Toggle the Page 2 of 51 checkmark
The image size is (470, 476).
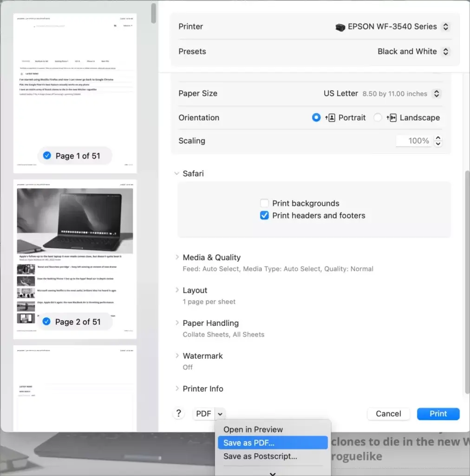point(46,322)
